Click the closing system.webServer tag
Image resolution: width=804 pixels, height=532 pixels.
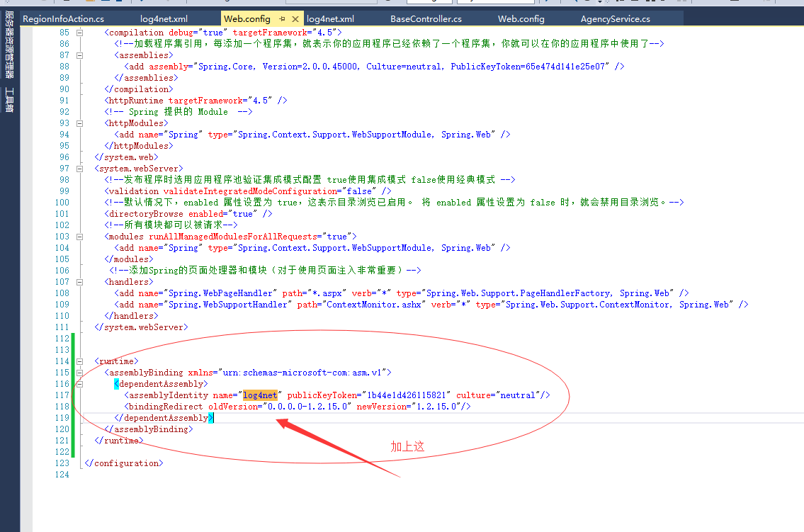(142, 327)
